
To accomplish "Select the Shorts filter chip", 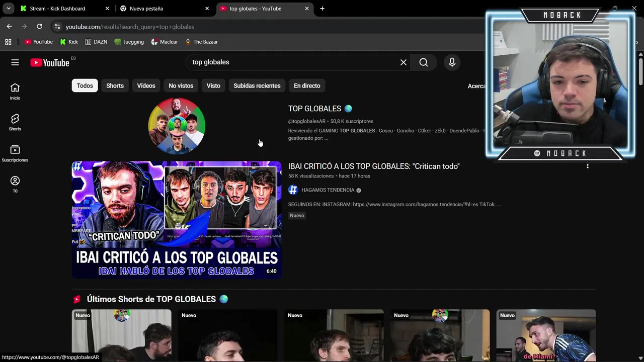I will point(115,85).
